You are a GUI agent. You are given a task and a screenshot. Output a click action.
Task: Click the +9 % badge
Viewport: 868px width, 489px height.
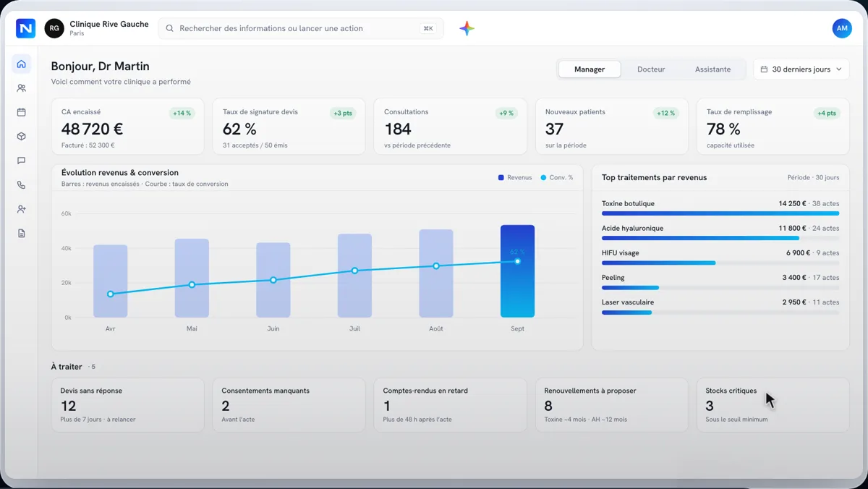506,113
